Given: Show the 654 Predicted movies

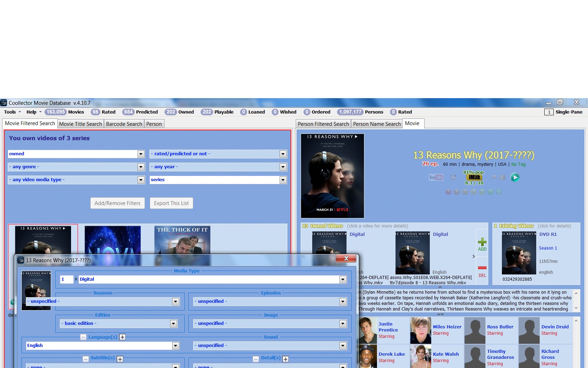Looking at the screenshot, I should [140, 112].
